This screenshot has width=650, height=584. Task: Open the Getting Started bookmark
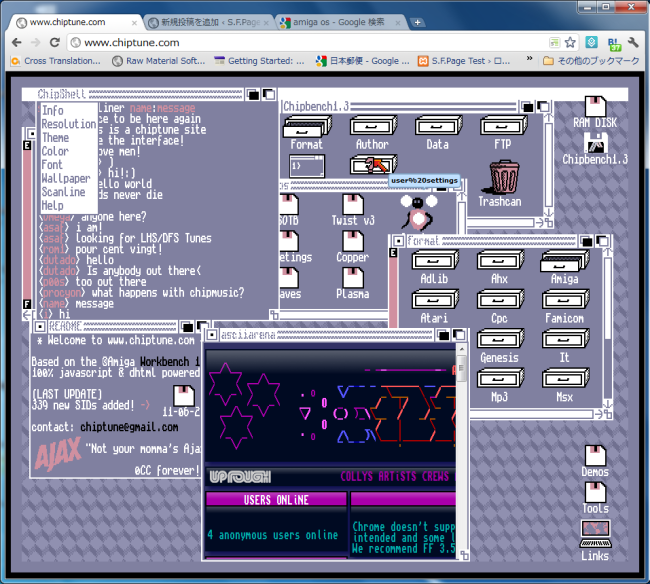click(260, 61)
